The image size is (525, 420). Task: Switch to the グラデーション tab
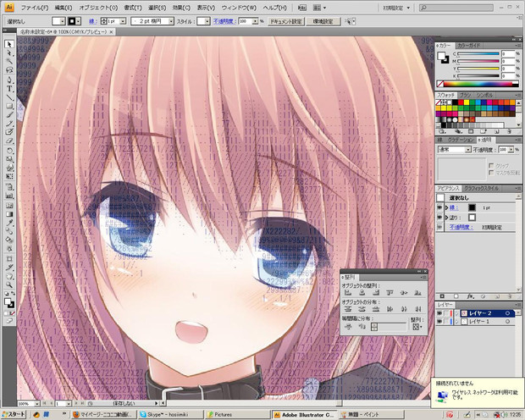coord(461,140)
